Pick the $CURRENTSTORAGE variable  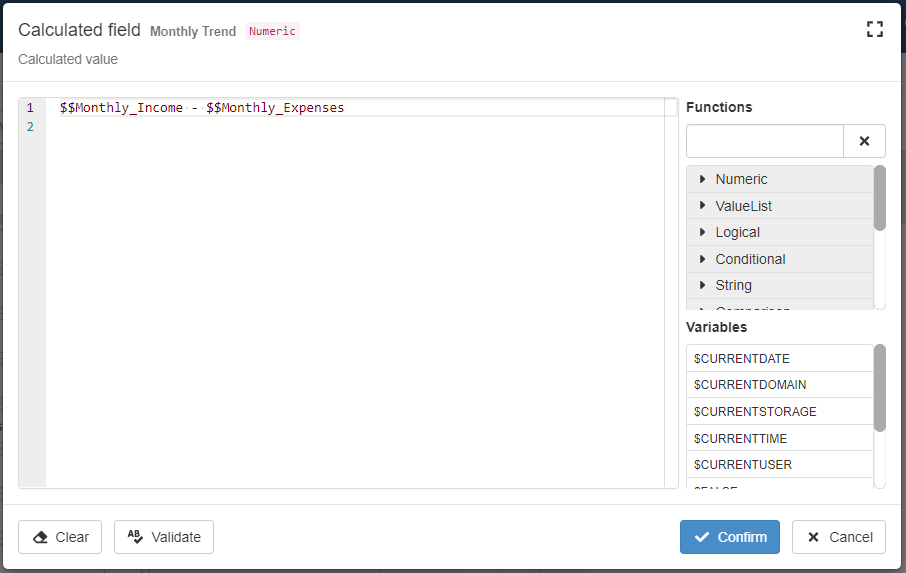tap(754, 412)
